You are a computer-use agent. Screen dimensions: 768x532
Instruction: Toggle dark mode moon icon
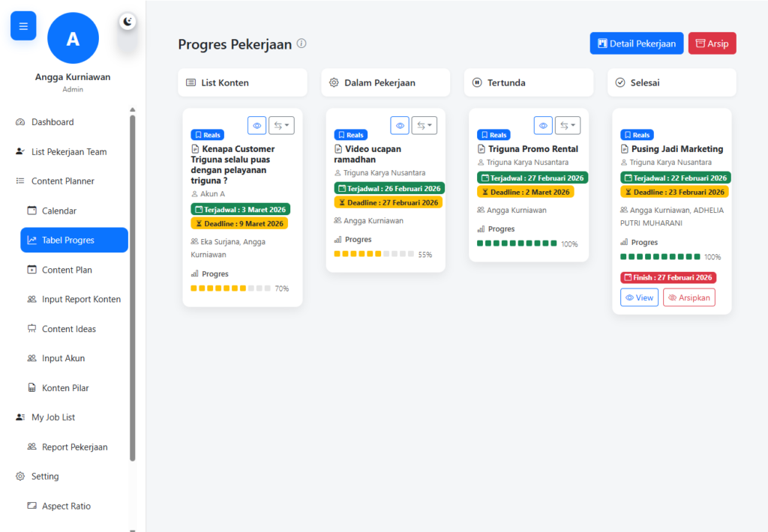[127, 22]
